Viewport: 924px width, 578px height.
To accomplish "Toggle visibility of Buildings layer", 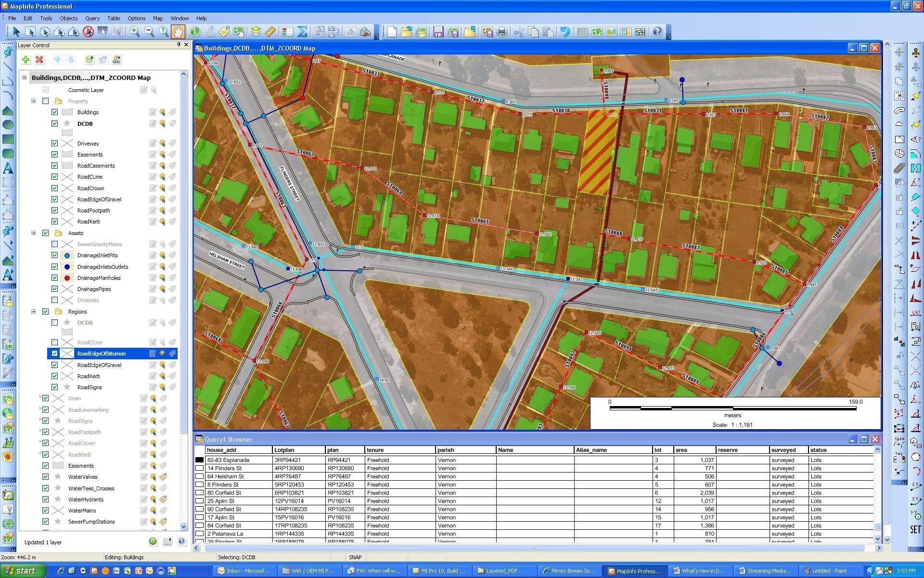I will click(x=56, y=112).
